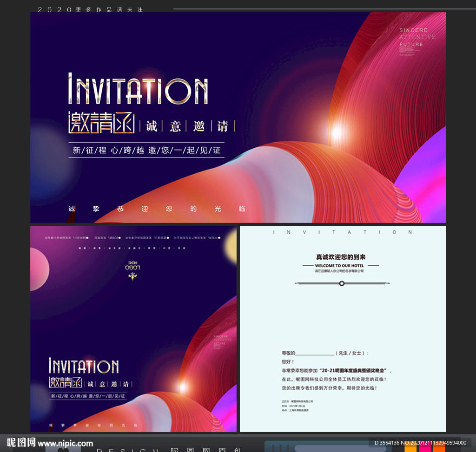The image size is (476, 452).
Task: Click the pink sphere on the small cover
Action: click(x=38, y=269)
